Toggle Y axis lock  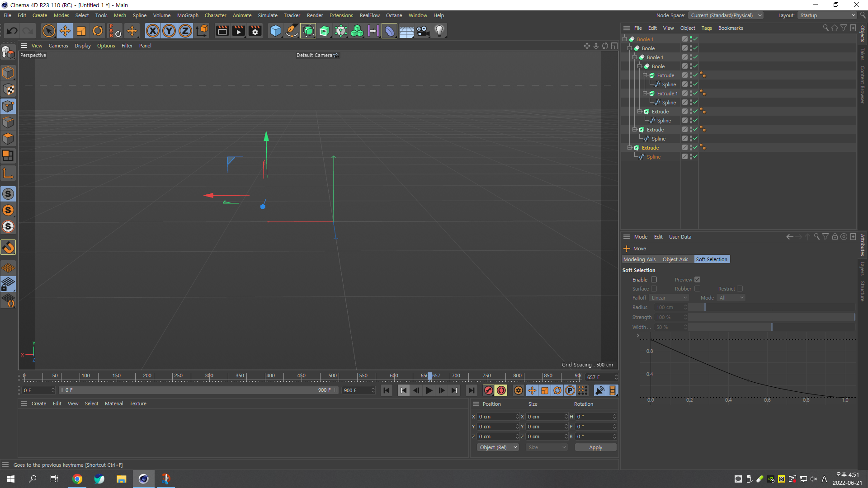[x=169, y=31]
